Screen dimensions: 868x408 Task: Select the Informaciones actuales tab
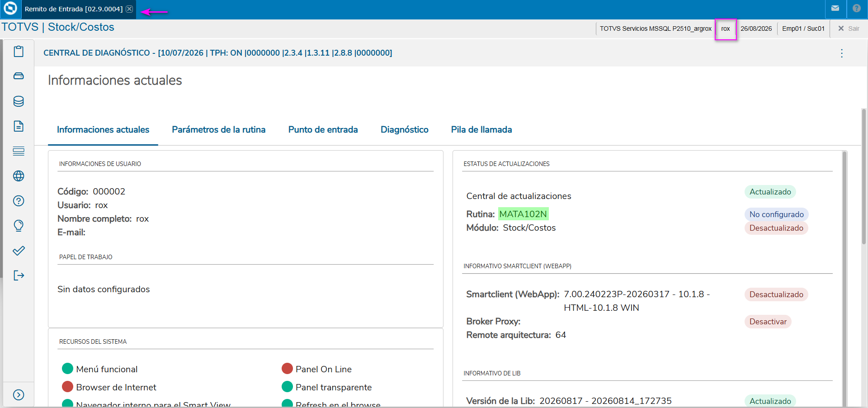point(103,130)
